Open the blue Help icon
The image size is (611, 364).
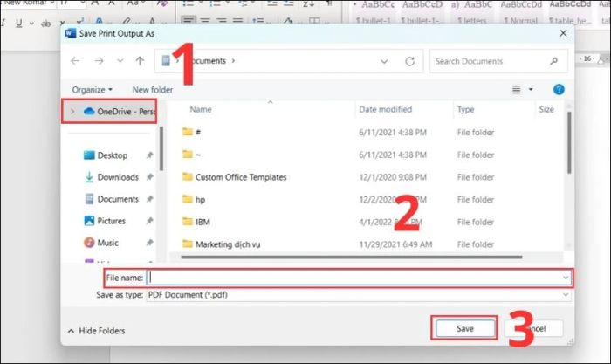click(559, 90)
